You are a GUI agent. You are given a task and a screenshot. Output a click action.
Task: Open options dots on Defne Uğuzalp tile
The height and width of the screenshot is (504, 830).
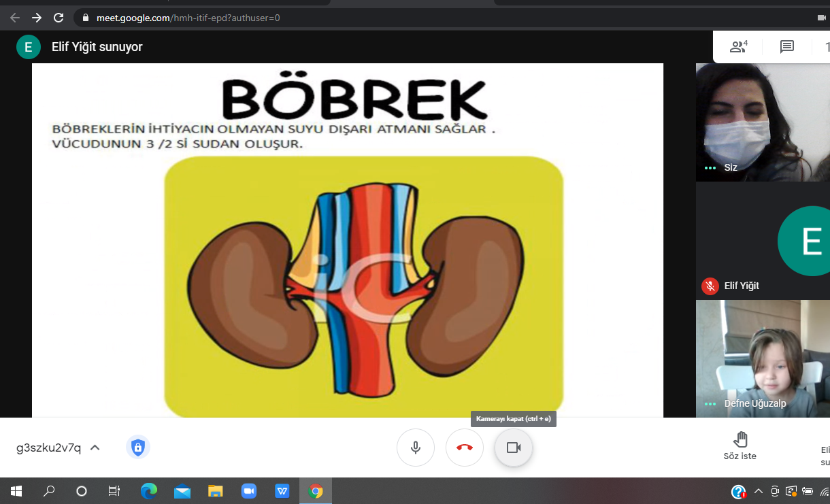pos(710,404)
